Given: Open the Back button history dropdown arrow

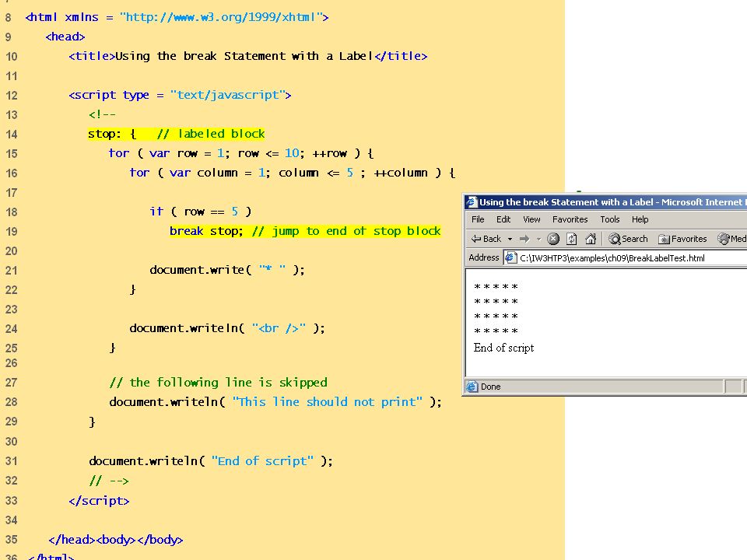Looking at the screenshot, I should click(x=510, y=239).
